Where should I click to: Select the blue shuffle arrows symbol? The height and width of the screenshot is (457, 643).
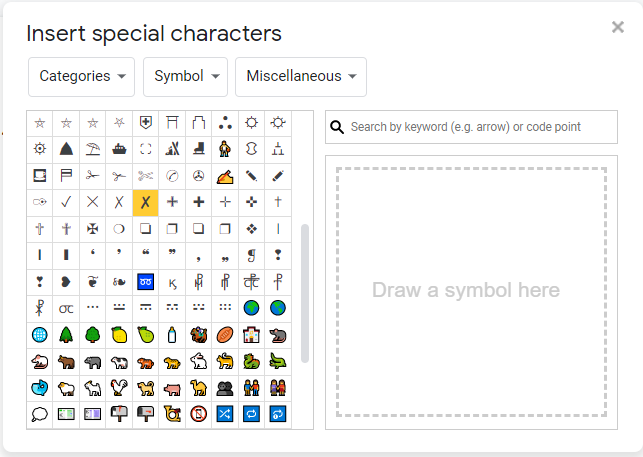click(x=225, y=414)
